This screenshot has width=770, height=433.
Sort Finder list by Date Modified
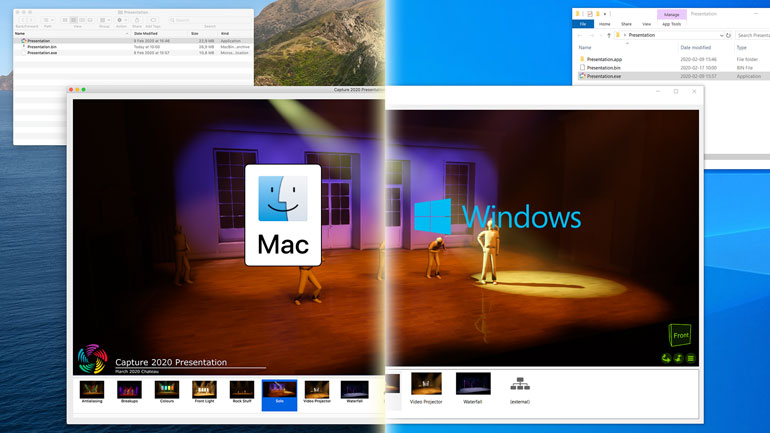click(x=146, y=33)
